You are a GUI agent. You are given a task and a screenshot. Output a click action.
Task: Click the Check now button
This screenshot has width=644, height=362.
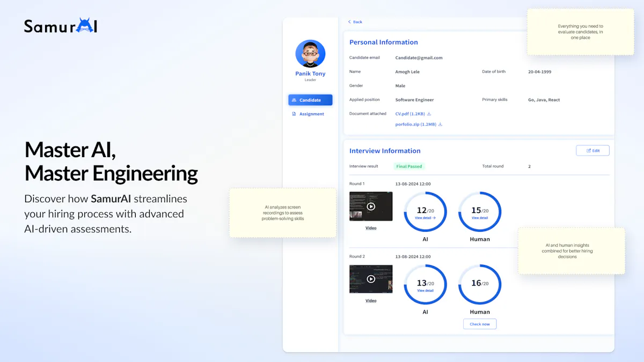(x=480, y=324)
